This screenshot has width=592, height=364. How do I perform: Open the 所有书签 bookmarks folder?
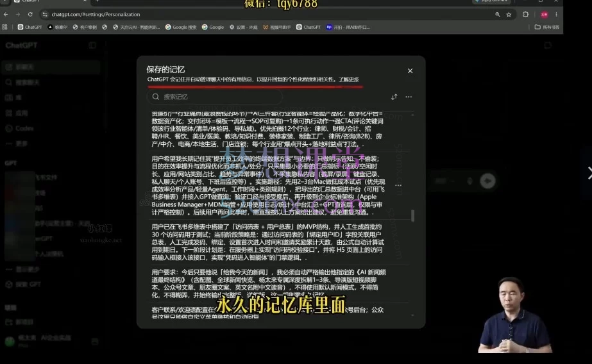(546, 27)
